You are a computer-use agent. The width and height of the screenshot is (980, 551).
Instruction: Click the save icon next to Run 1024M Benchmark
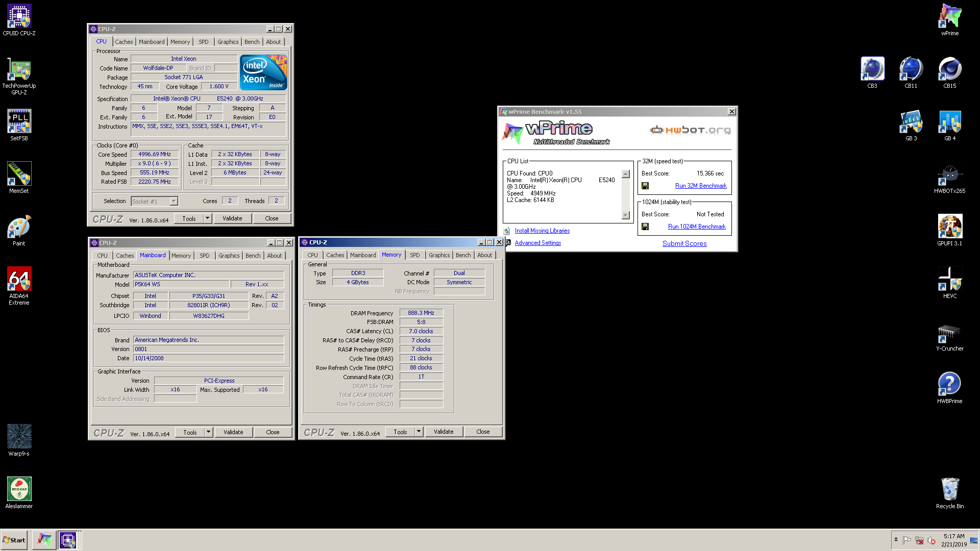pyautogui.click(x=645, y=227)
